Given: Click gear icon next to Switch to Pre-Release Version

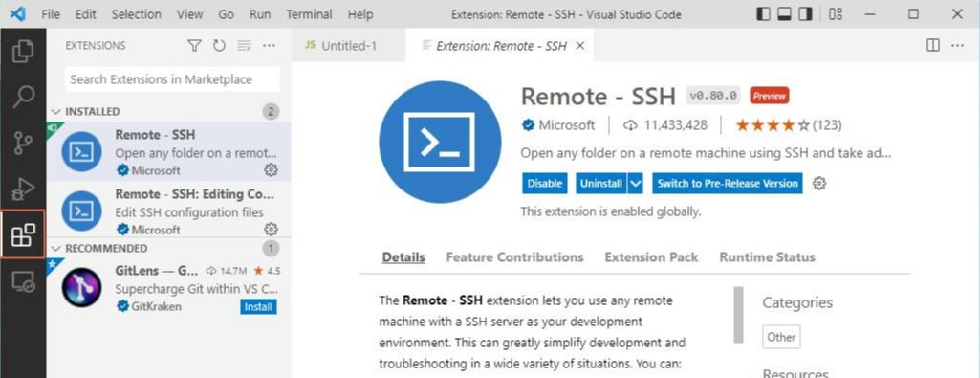Looking at the screenshot, I should (x=819, y=184).
